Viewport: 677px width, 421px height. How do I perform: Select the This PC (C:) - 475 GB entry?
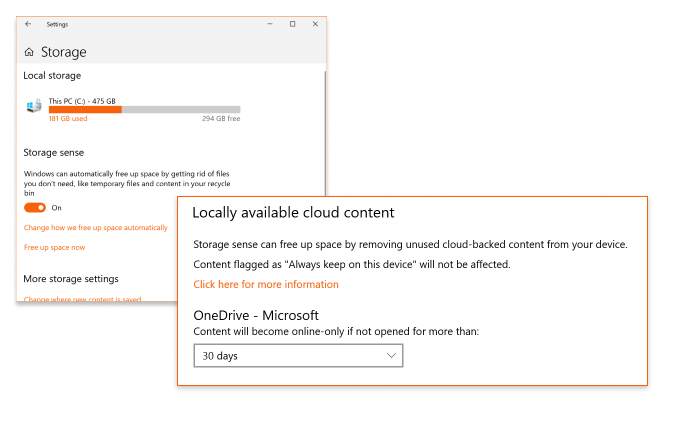point(82,101)
